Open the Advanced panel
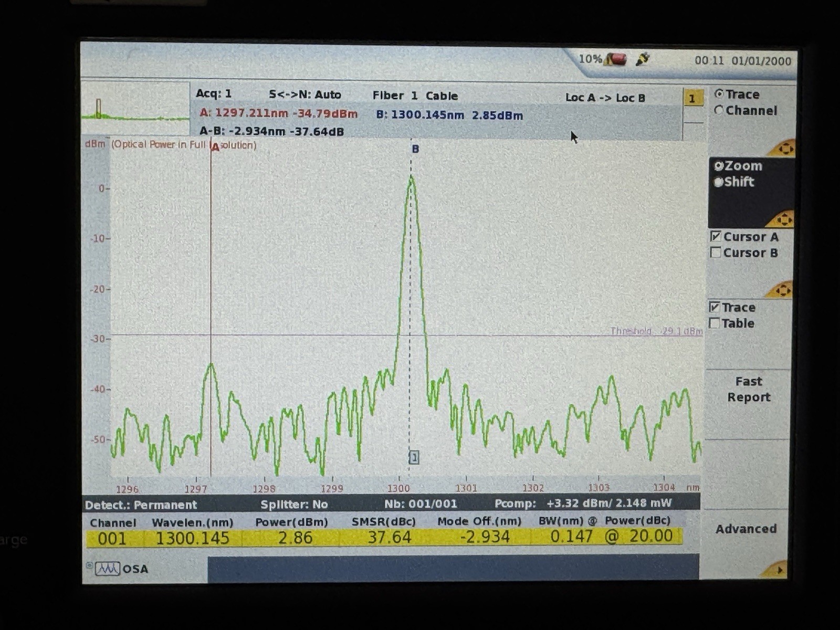Viewport: 840px width, 630px height. click(747, 529)
